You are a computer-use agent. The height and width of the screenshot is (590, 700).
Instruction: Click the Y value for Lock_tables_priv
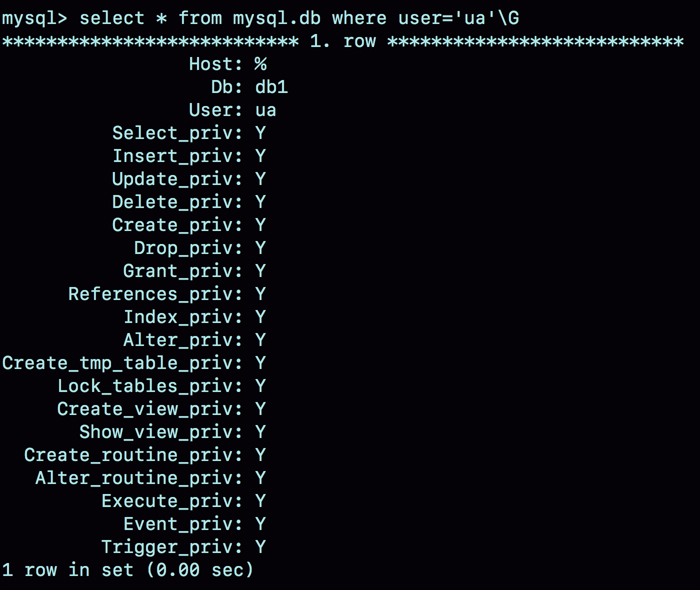[x=260, y=386]
